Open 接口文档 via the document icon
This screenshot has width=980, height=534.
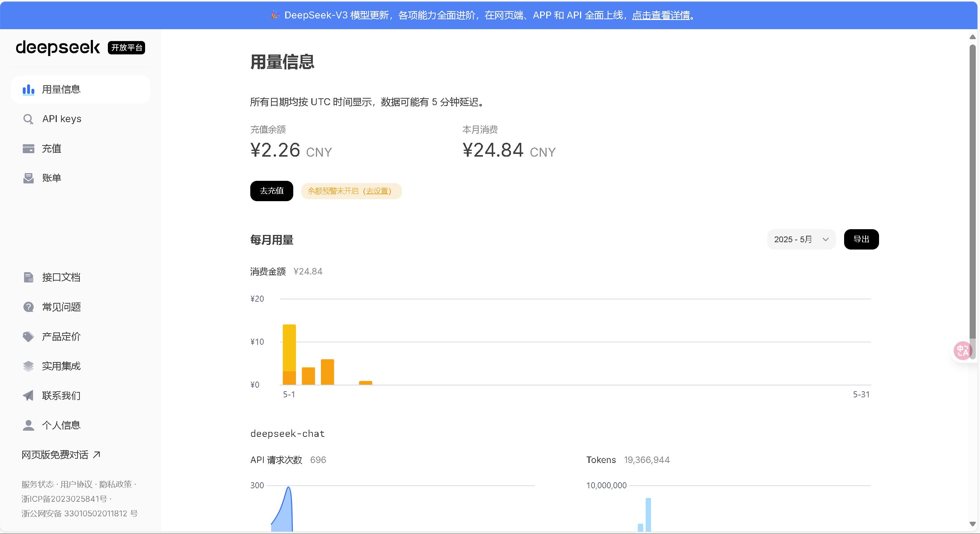tap(28, 277)
